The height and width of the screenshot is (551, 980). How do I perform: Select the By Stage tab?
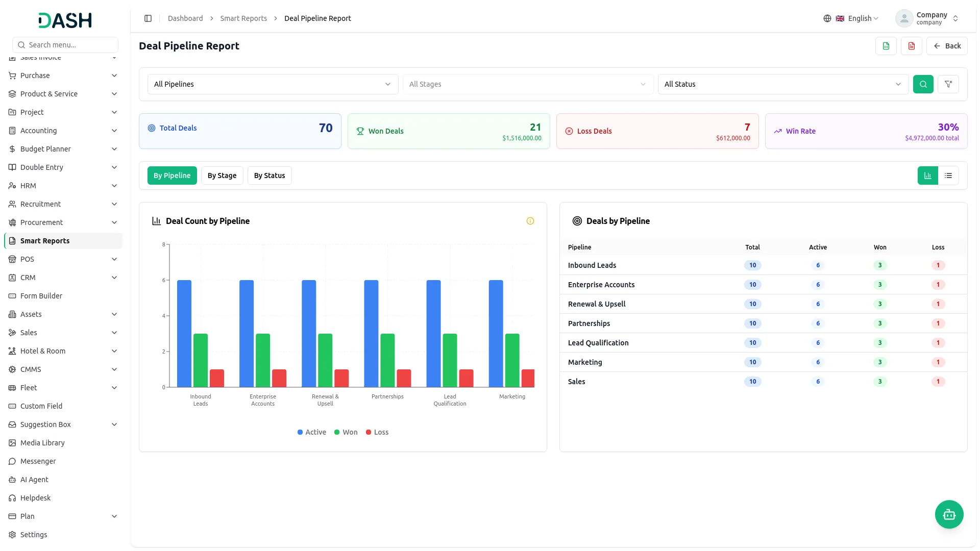[x=222, y=176]
